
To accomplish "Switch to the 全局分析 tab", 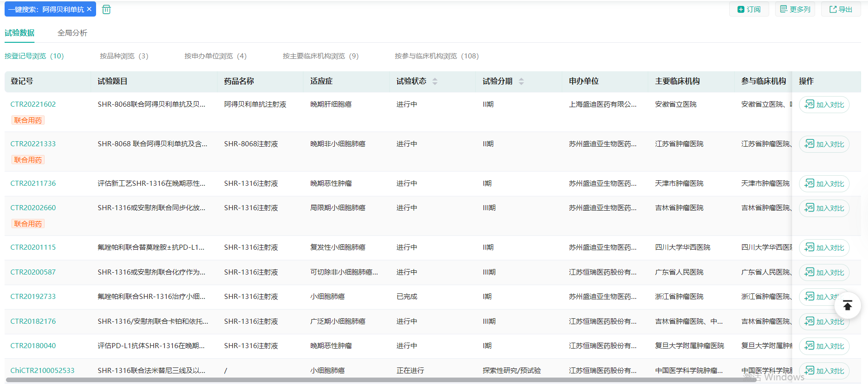I will (72, 33).
